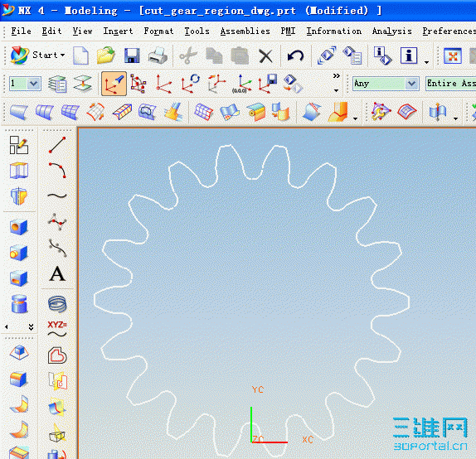The width and height of the screenshot is (476, 459).
Task: Click the Delete X icon
Action: coord(265,56)
